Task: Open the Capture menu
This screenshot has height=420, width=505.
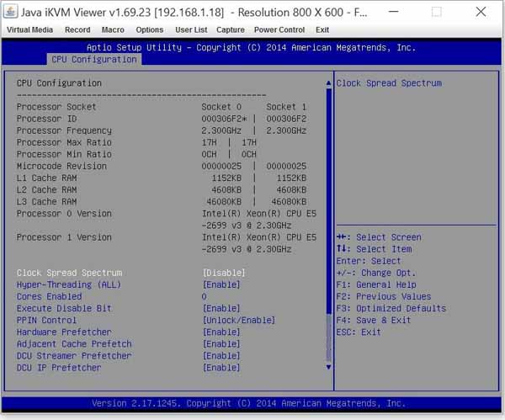Action: point(231,29)
